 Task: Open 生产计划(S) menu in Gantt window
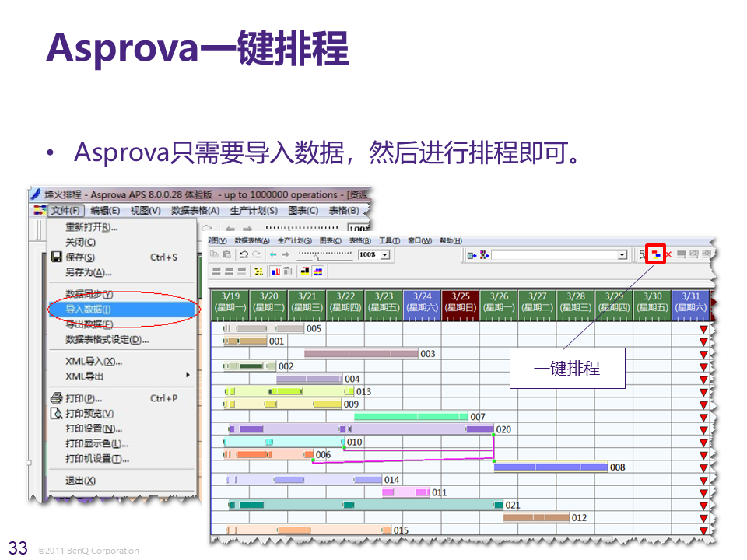[294, 240]
